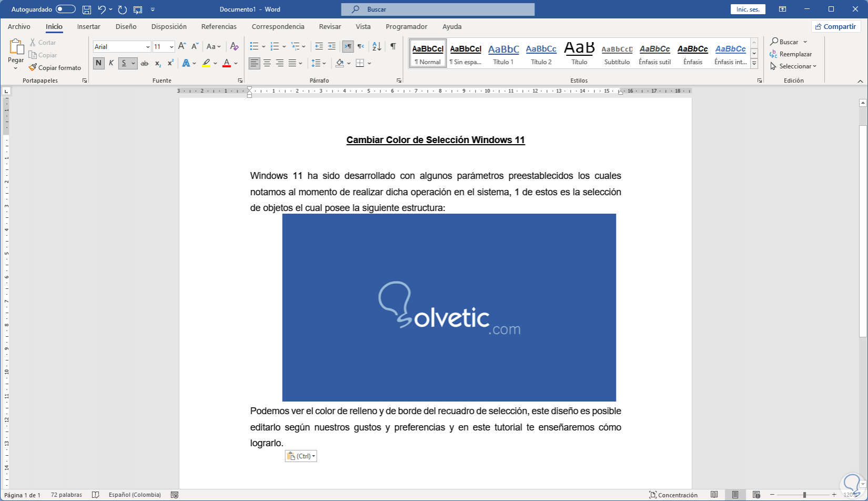Toggle left-to-right text direction
This screenshot has width=868, height=501.
point(348,46)
